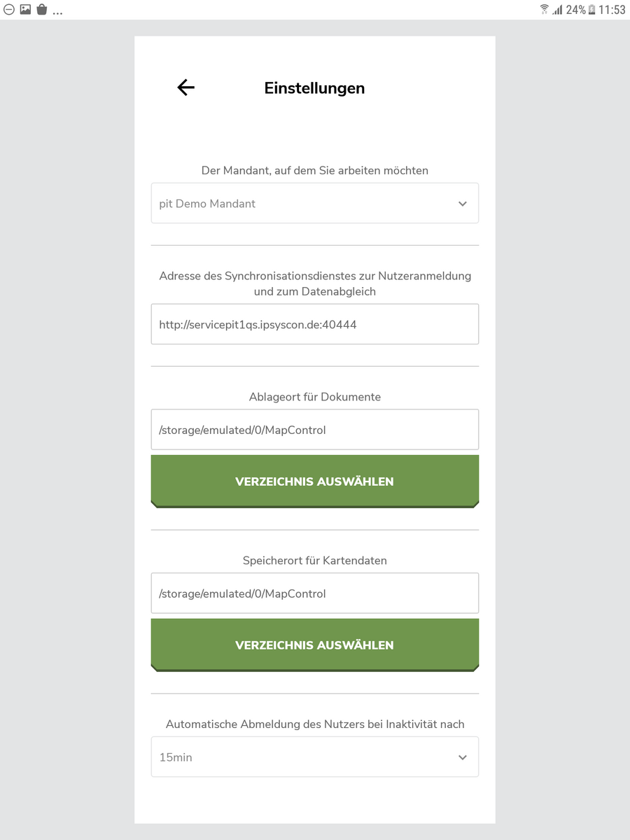Expand the chevron beside 15min
630x840 pixels.
[462, 757]
